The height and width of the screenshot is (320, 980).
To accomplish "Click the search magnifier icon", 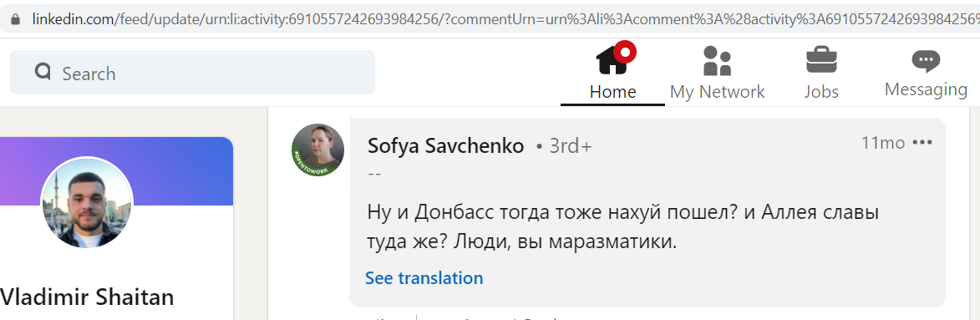I will [x=43, y=72].
